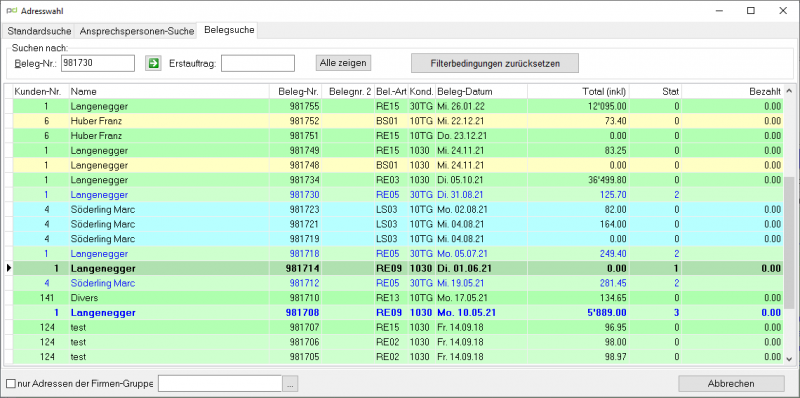This screenshot has height=398, width=800.
Task: Select test row with Beleg-Nr. 981706
Action: click(398, 342)
